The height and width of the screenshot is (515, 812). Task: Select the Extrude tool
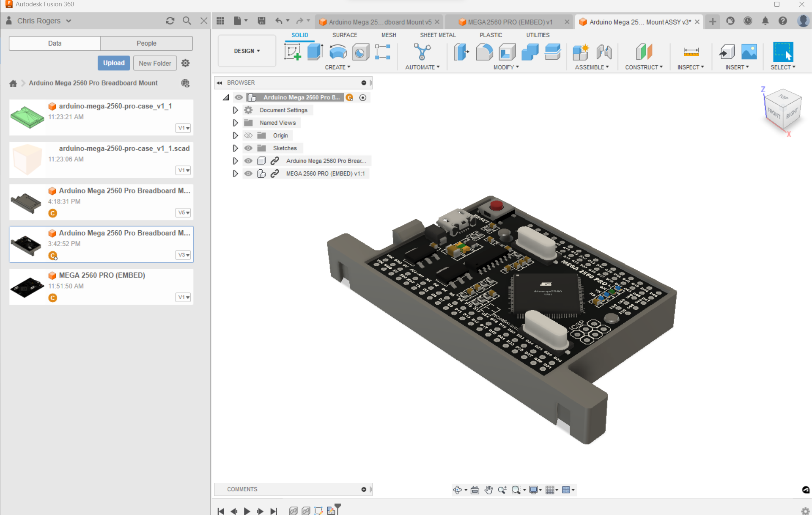point(314,52)
